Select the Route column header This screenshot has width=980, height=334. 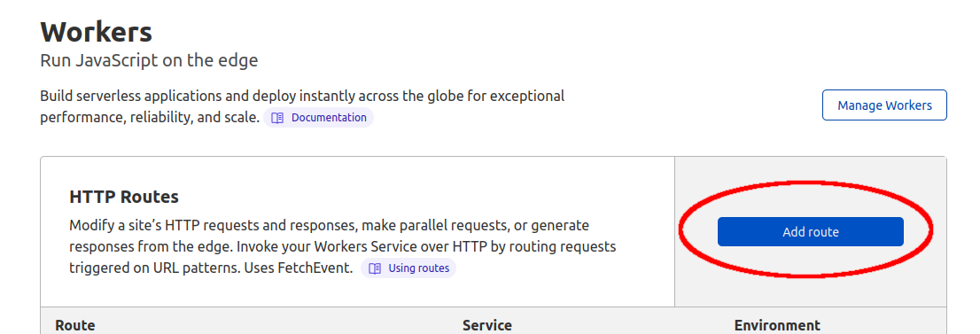75,326
